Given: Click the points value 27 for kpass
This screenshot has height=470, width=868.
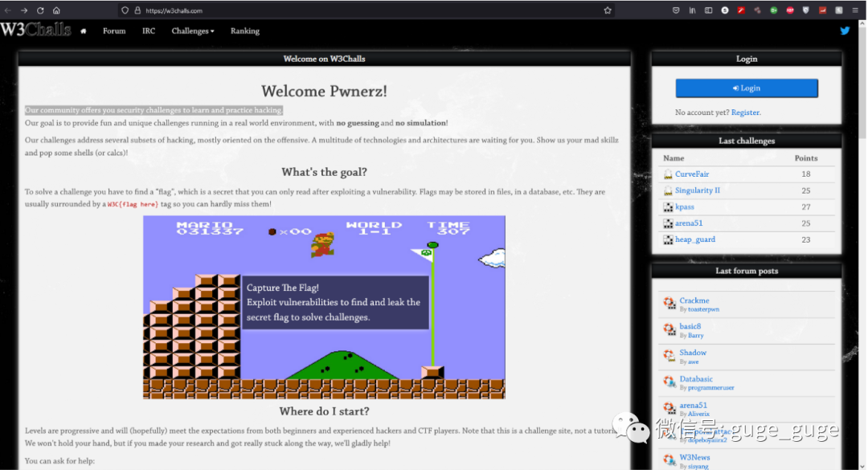Looking at the screenshot, I should [806, 207].
